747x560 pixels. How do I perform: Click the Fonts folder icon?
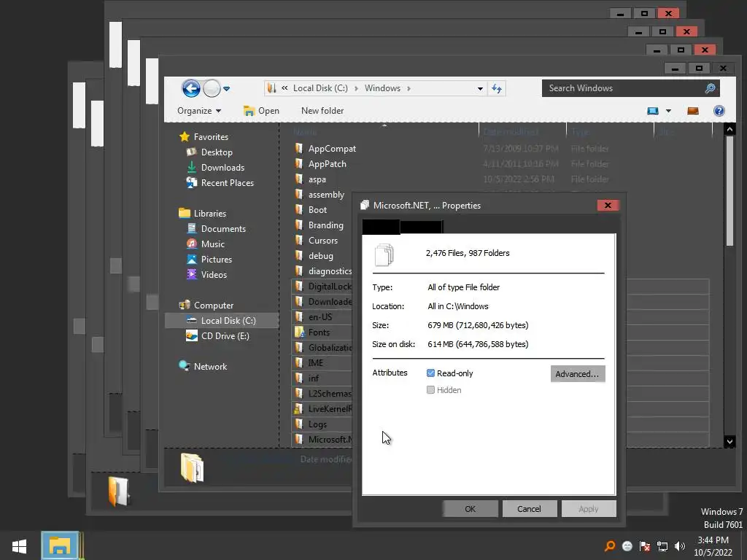[299, 332]
